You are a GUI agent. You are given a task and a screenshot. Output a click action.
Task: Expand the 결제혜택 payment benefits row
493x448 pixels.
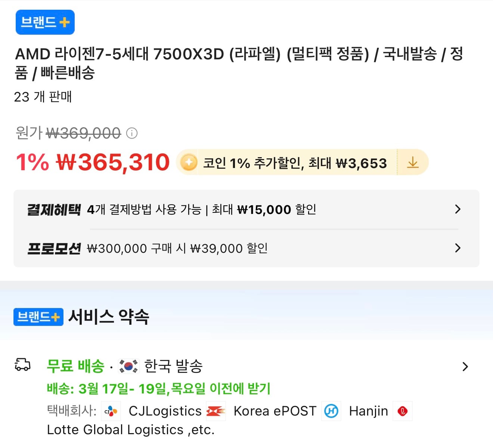point(458,209)
